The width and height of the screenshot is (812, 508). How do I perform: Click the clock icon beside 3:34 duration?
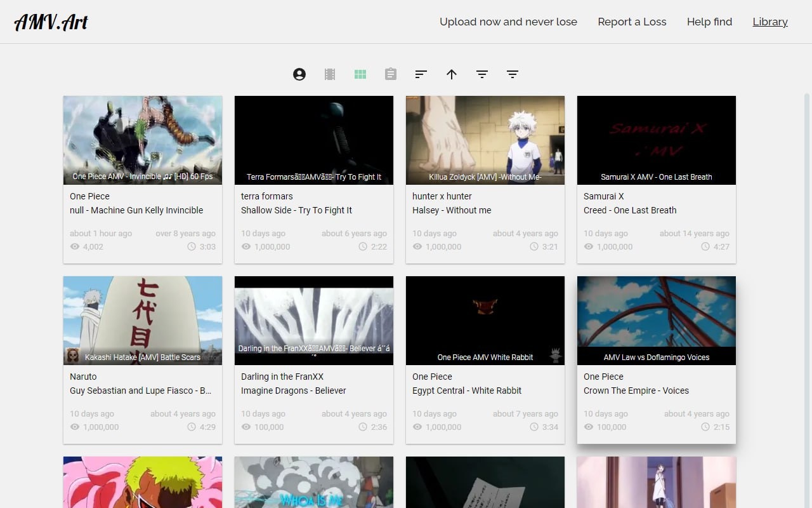[x=534, y=427]
